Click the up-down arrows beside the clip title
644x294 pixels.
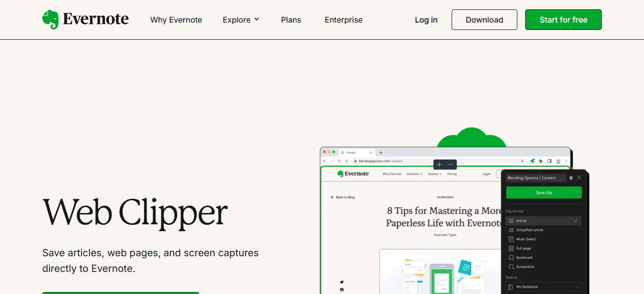(x=571, y=178)
